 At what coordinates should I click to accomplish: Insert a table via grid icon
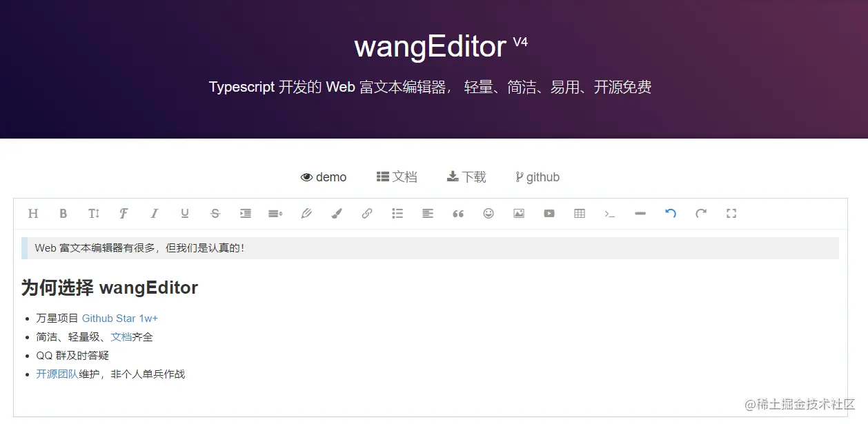[580, 214]
